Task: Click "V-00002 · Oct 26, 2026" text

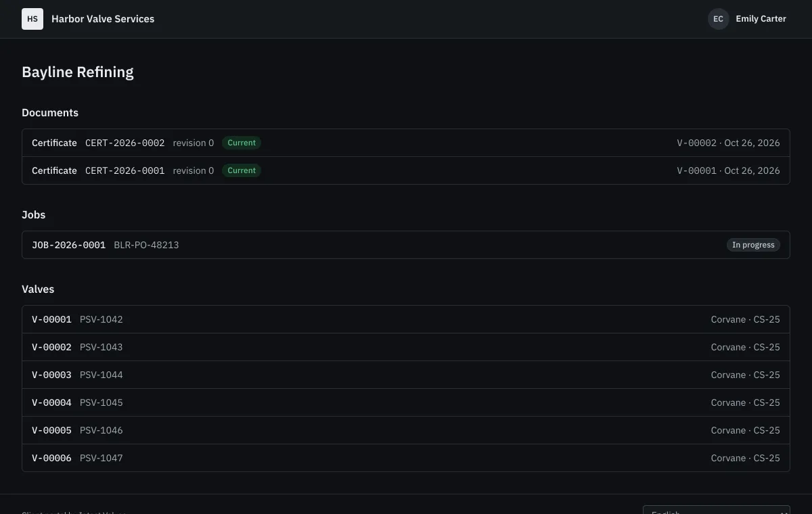Action: [x=728, y=143]
